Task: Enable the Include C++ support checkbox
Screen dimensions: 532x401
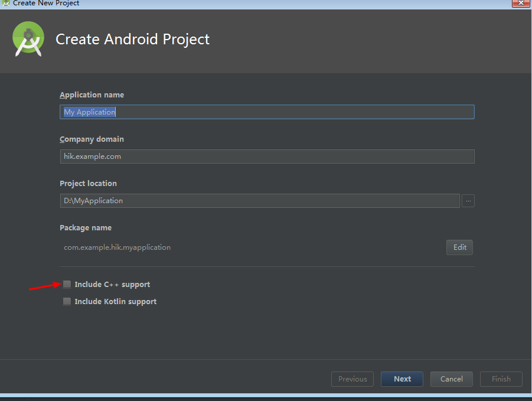Action: click(67, 284)
